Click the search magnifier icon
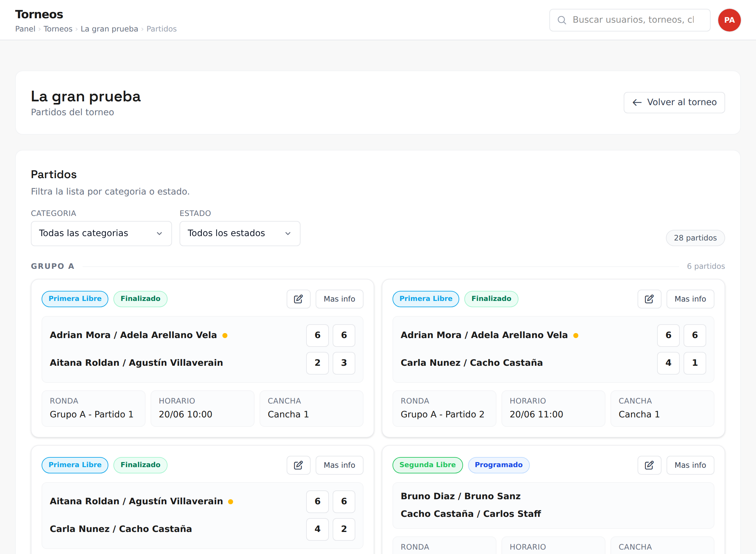This screenshot has width=756, height=554. 562,20
